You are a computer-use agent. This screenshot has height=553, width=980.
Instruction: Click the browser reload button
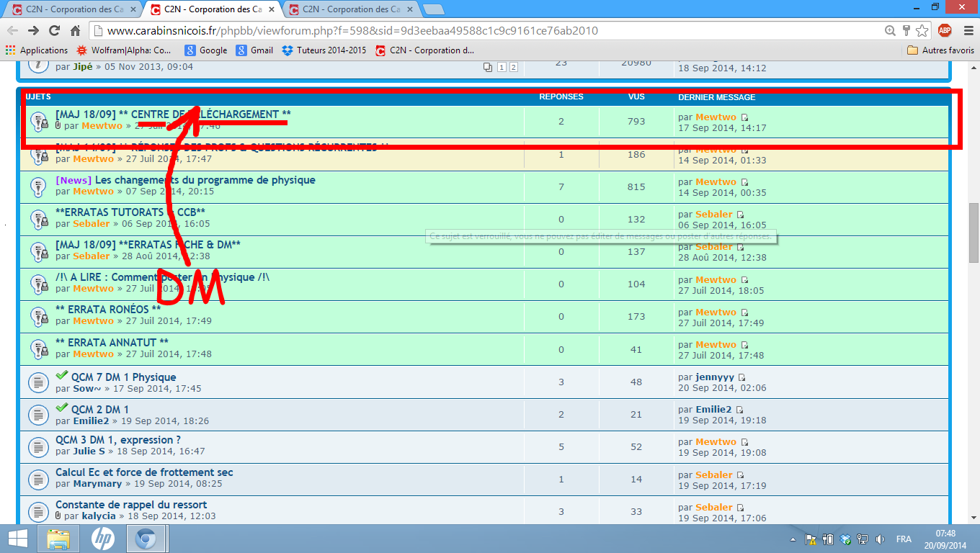54,30
